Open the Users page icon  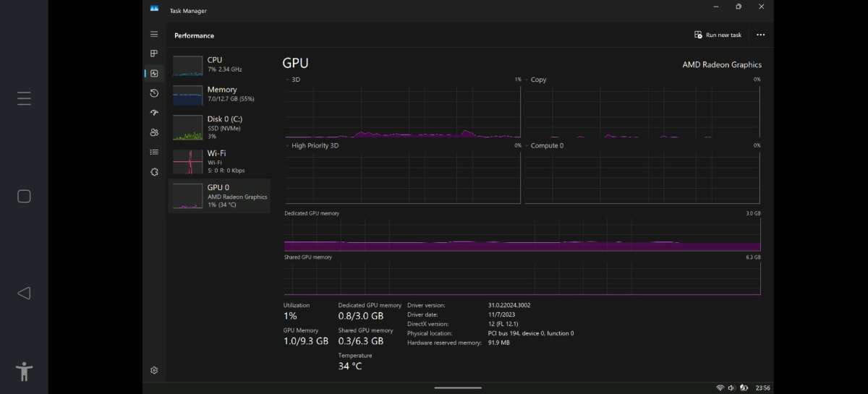154,132
